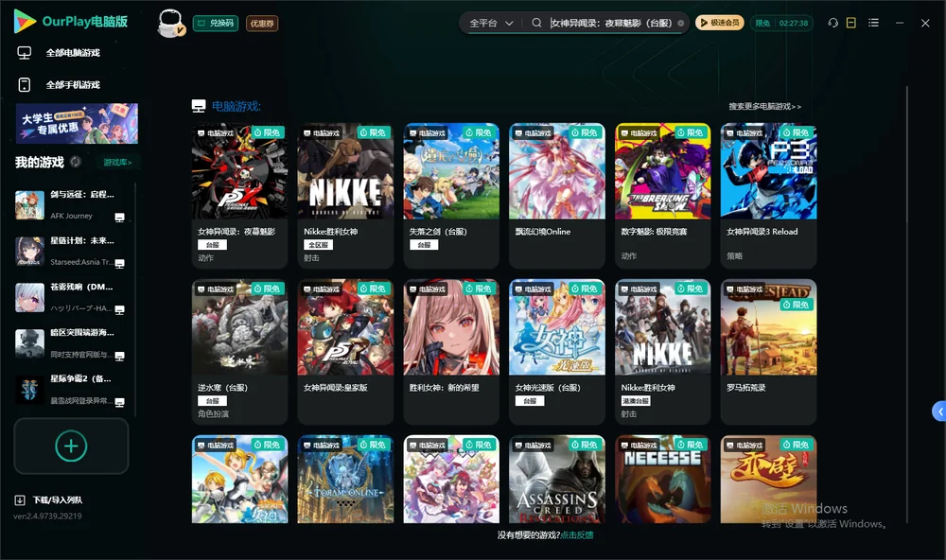Open the Toram Online game card
This screenshot has height=560, width=946.
pos(345,480)
